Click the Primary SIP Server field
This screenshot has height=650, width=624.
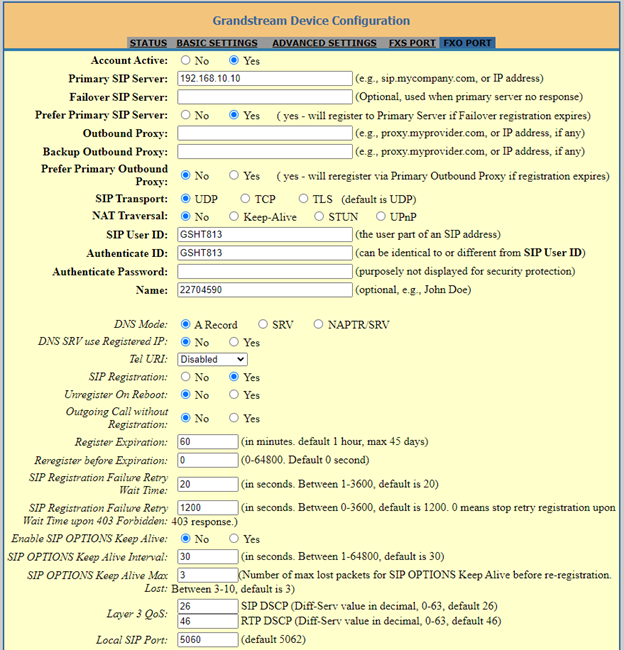tap(265, 79)
